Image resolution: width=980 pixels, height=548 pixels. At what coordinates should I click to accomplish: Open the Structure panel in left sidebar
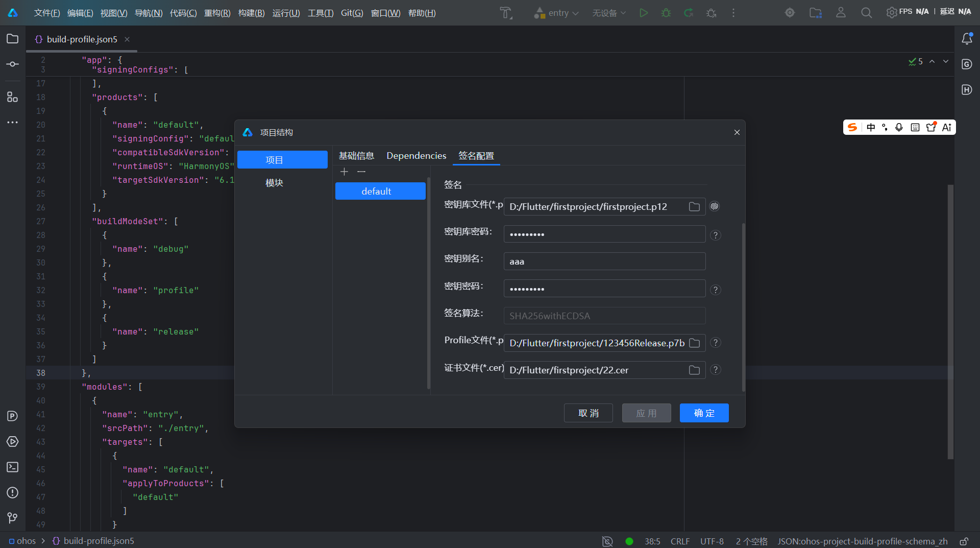tap(13, 97)
